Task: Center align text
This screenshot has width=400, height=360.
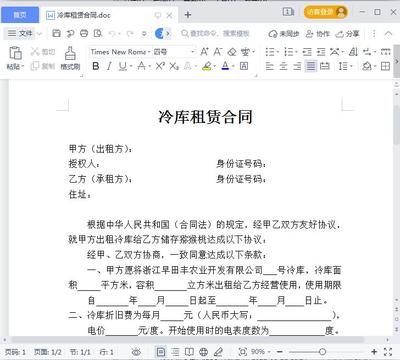Action: (283, 66)
